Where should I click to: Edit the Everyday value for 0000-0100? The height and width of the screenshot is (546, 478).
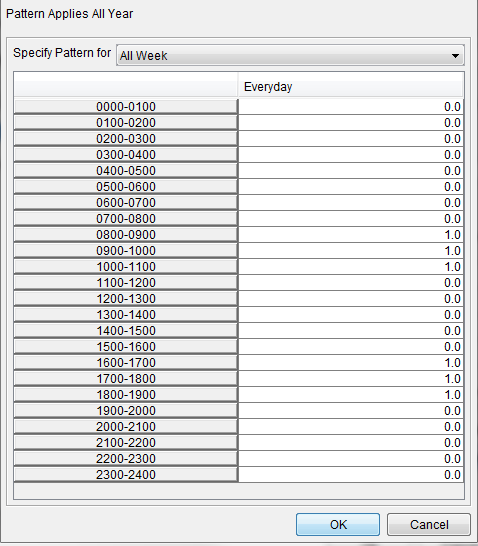pos(351,107)
